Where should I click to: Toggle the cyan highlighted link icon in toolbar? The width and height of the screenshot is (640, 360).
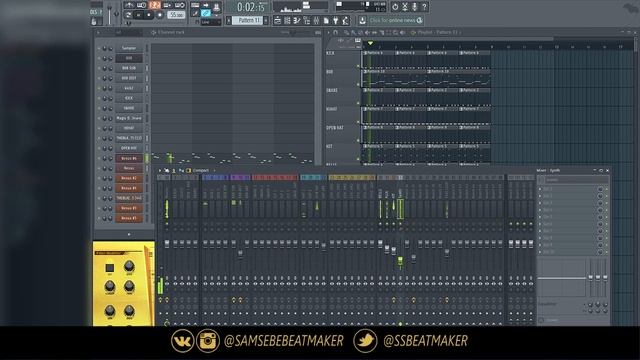tap(205, 13)
